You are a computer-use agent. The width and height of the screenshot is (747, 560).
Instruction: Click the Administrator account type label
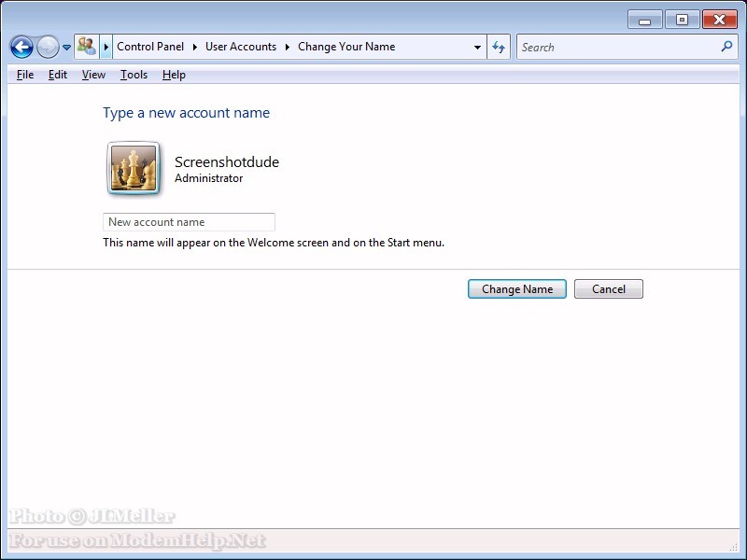pyautogui.click(x=208, y=178)
